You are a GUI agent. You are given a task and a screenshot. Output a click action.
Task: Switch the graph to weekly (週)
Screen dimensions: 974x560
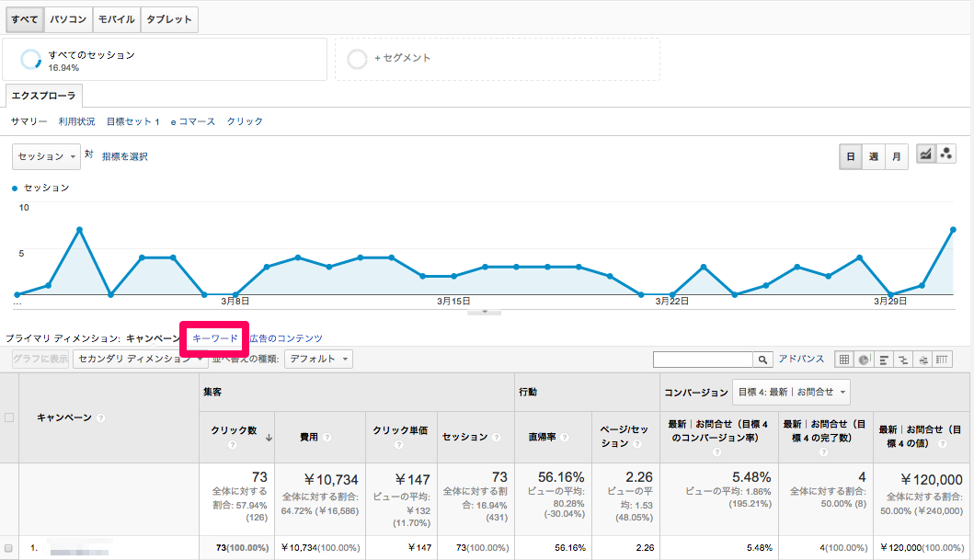874,157
